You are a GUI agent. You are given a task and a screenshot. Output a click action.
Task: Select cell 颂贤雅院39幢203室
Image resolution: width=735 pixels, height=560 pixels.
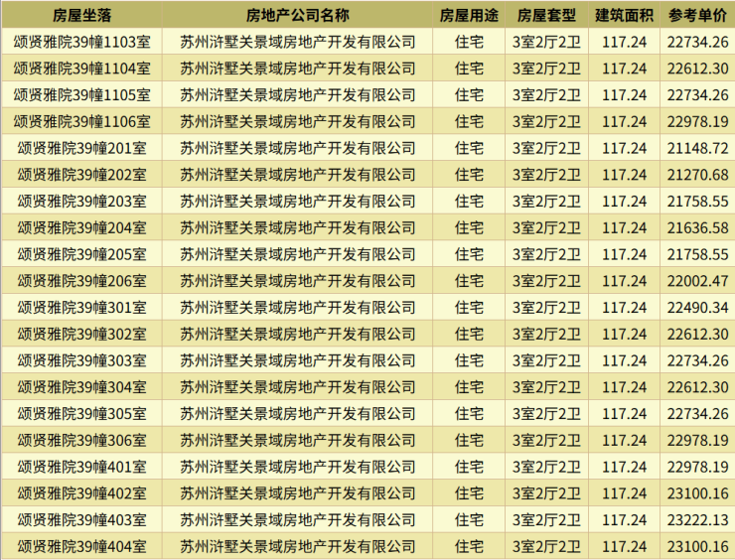pos(82,202)
